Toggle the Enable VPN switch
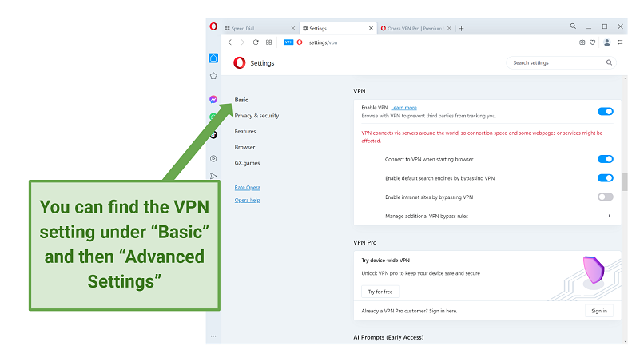This screenshot has height=362, width=644. pyautogui.click(x=606, y=111)
